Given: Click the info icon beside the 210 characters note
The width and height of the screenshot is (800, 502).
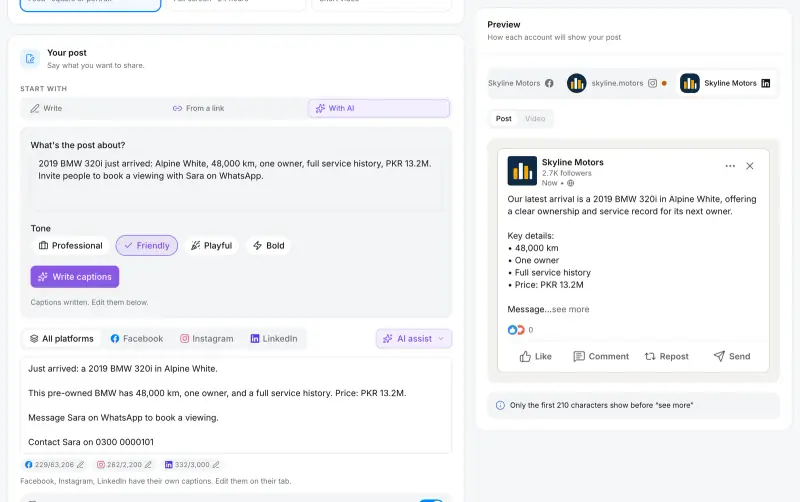Looking at the screenshot, I should click(x=500, y=405).
